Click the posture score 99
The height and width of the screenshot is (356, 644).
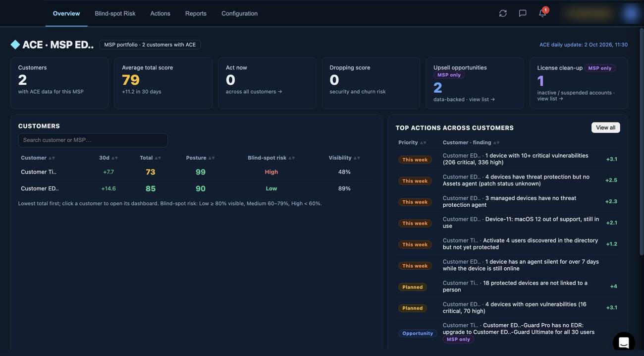(x=201, y=172)
